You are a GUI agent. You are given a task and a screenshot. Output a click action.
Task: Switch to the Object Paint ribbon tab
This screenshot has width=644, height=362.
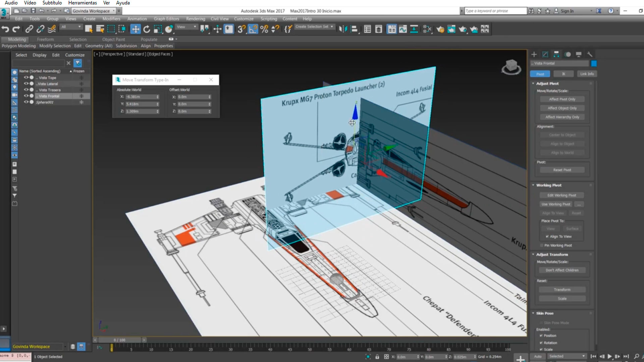pos(113,39)
